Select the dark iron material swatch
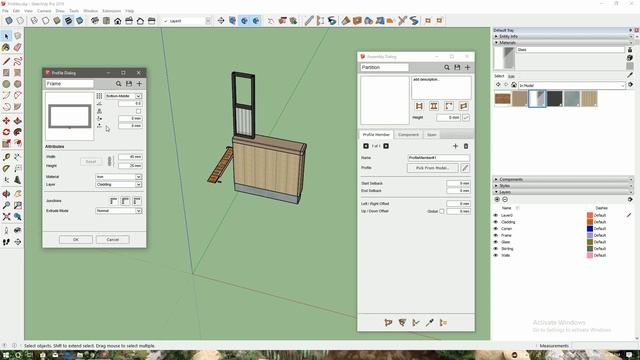640x360 pixels. (554, 99)
